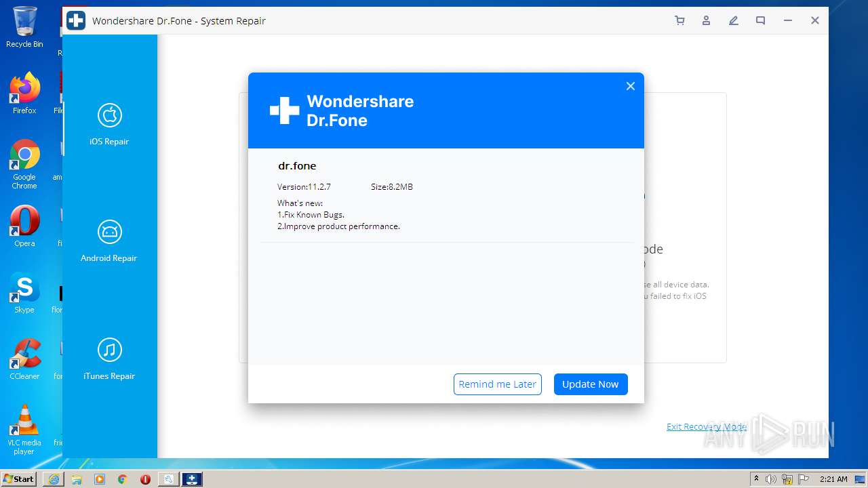Launch VLC media player from the desktop
Image resolution: width=868 pixels, height=488 pixels.
click(24, 430)
